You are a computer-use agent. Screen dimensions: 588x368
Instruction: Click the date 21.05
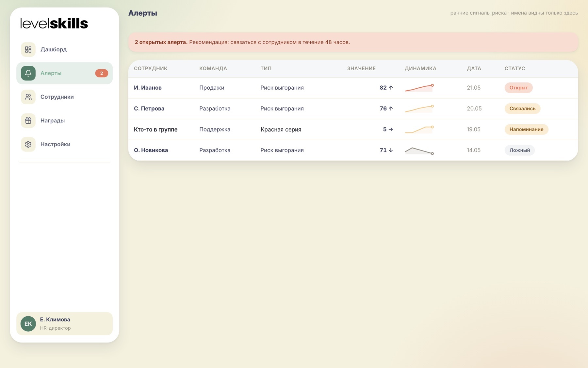[474, 88]
